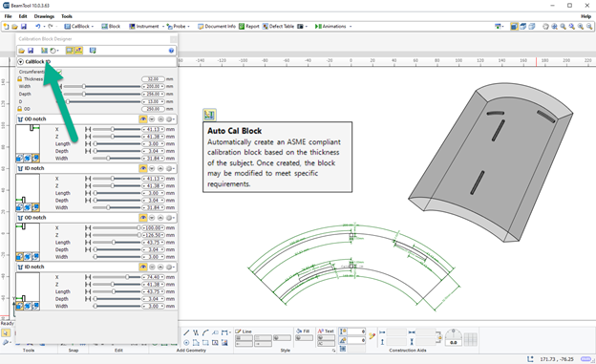
Task: Open the Report button
Action: [x=249, y=26]
